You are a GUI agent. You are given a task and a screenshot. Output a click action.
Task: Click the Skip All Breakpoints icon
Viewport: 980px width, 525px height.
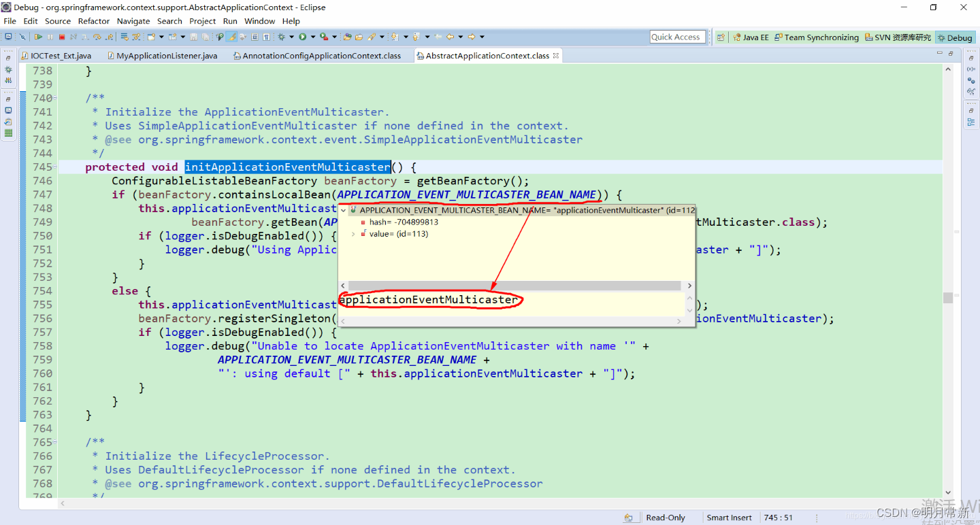point(22,37)
